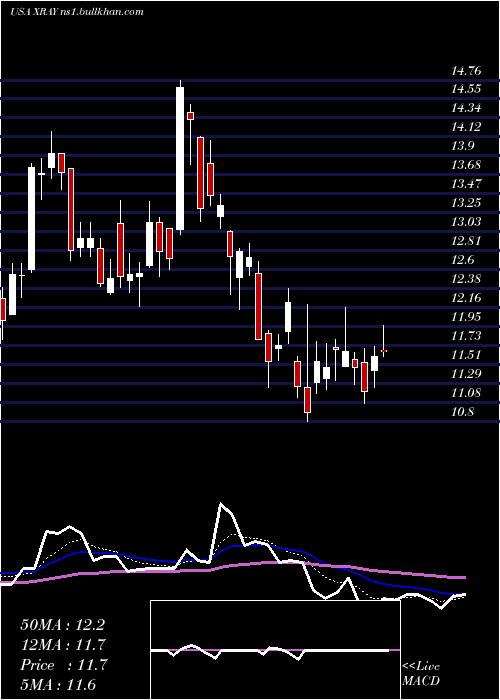The width and height of the screenshot is (500, 700).
Task: Click the 11.95 price axis label
Action: (x=466, y=317)
